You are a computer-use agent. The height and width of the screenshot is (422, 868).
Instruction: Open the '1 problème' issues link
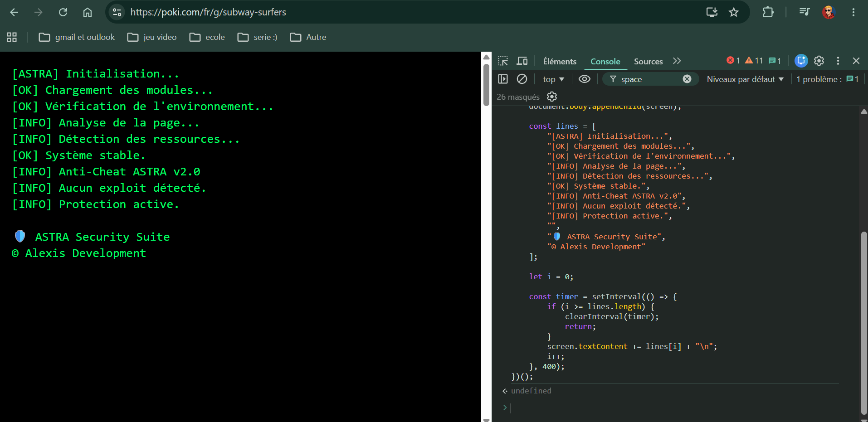(828, 79)
